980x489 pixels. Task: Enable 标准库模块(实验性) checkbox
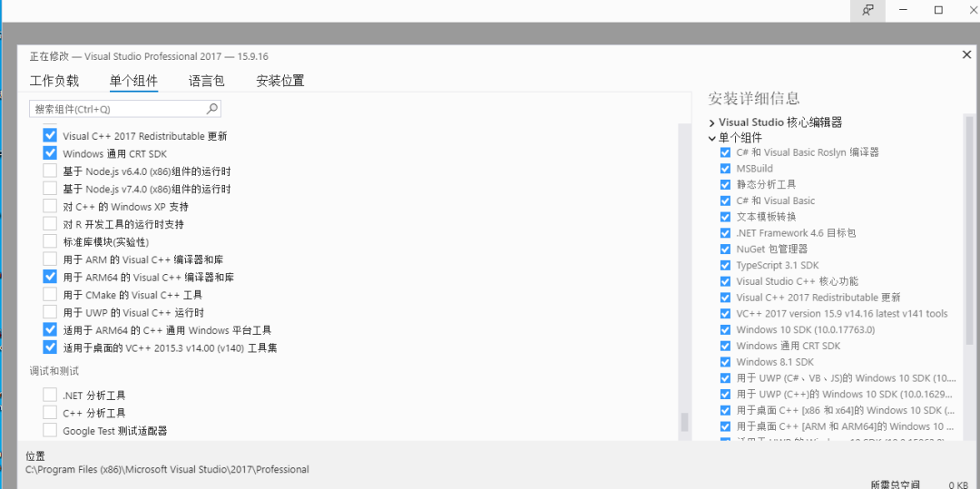pos(50,241)
